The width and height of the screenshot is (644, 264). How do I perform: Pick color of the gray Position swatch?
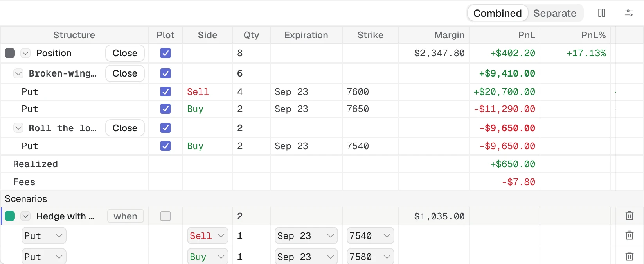point(10,53)
